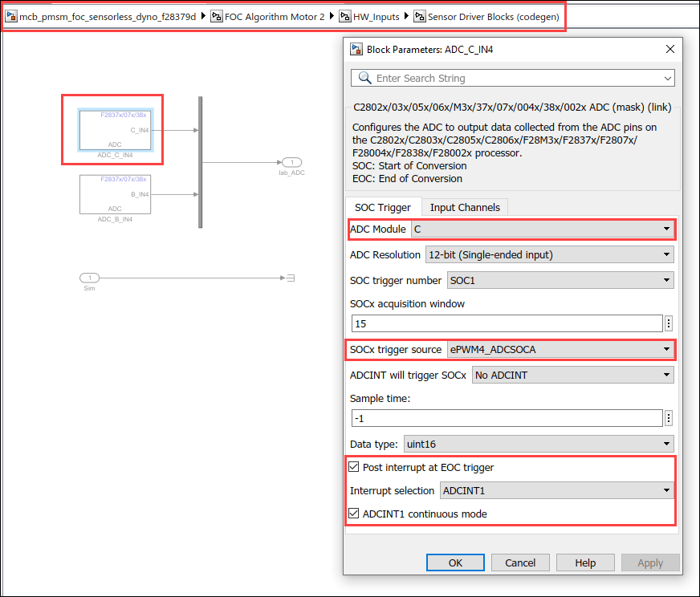
Task: Click the subsystem icon before FOC Algorithm Motor 2
Action: tap(217, 17)
